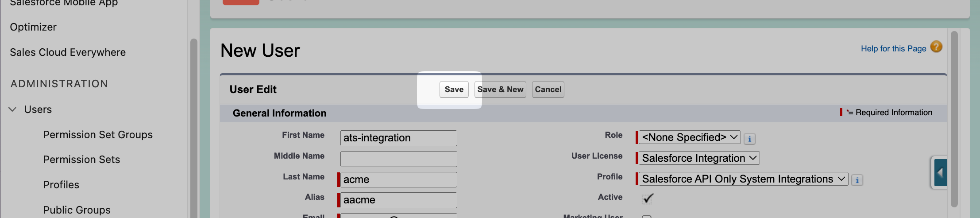980x218 pixels.
Task: Open Sales Cloud Everywhere in sidebar
Action: point(68,52)
